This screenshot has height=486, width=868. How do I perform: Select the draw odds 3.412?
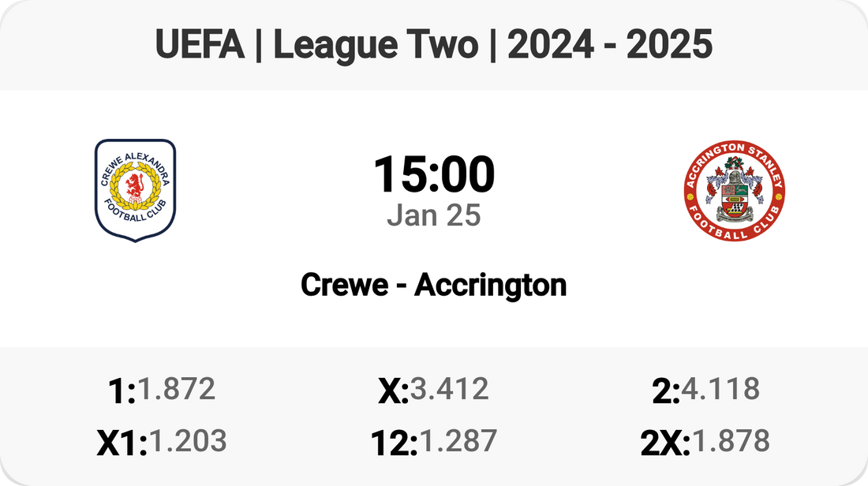click(x=449, y=388)
